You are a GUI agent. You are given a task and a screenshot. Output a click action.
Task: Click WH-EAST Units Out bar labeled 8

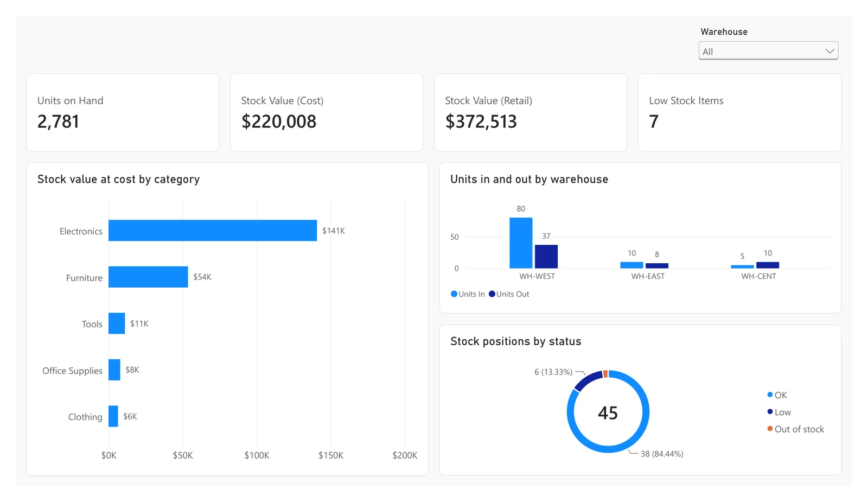coord(657,265)
